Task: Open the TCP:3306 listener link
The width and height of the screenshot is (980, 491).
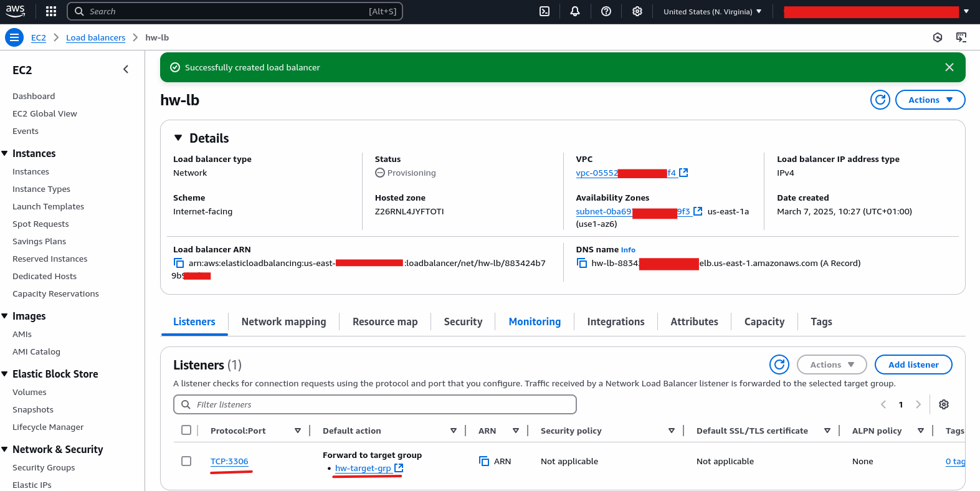Action: point(229,461)
